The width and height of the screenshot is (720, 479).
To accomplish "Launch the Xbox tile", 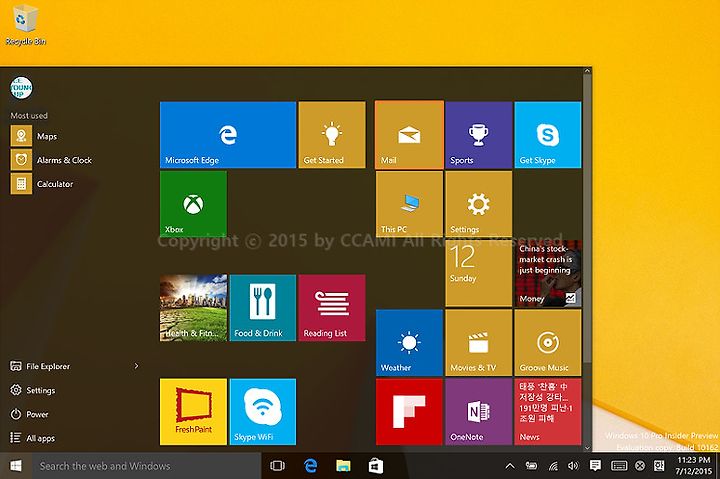I will [x=193, y=204].
